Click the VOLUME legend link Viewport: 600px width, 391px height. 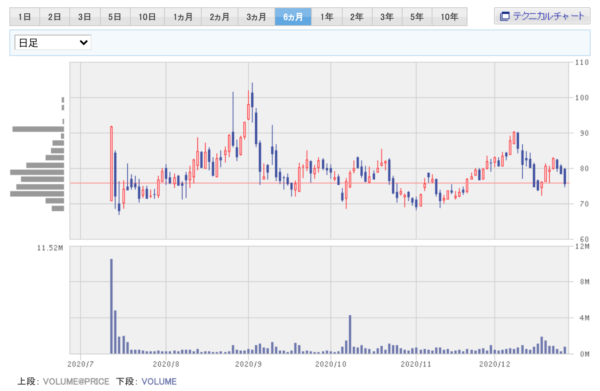tap(159, 381)
